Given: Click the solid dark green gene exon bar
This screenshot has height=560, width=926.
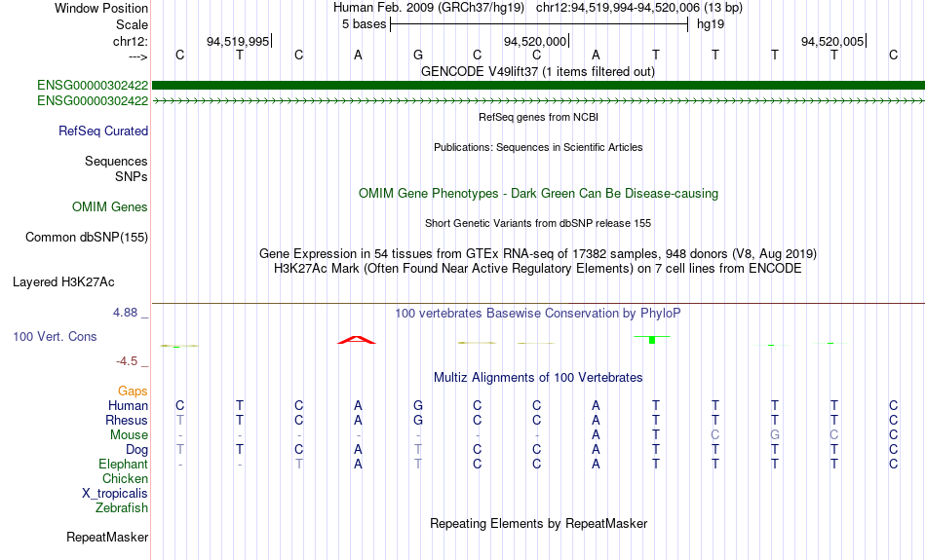Looking at the screenshot, I should (538, 86).
